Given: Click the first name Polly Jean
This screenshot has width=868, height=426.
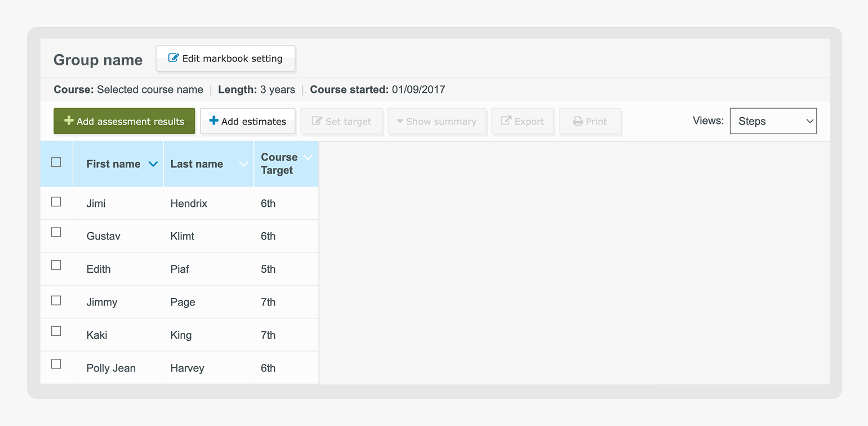Looking at the screenshot, I should click(x=111, y=368).
